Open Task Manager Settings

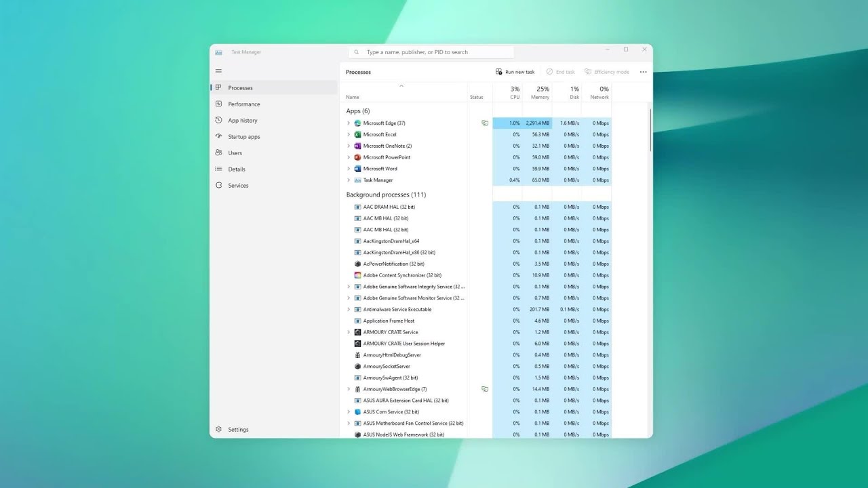click(273, 430)
